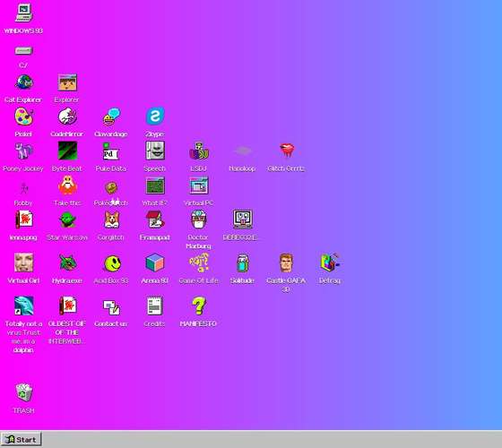
Task: Launch Hydra.exe dragon icon
Action: pyautogui.click(x=67, y=263)
